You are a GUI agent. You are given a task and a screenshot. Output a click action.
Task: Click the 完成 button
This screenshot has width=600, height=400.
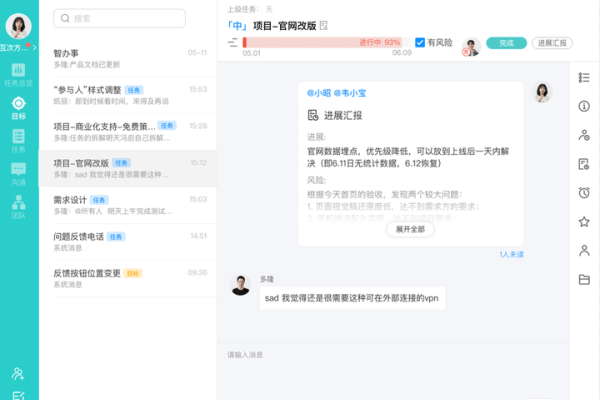(x=506, y=43)
